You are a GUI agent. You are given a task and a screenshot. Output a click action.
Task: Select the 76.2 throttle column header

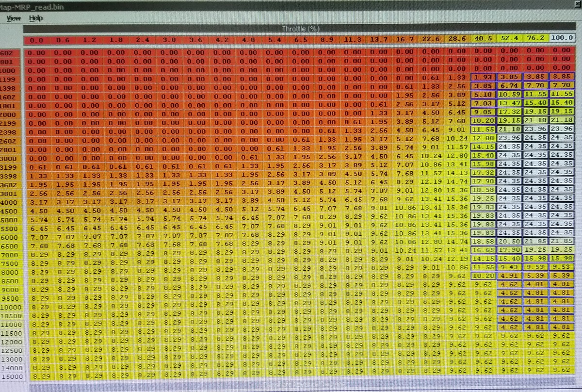click(x=535, y=39)
